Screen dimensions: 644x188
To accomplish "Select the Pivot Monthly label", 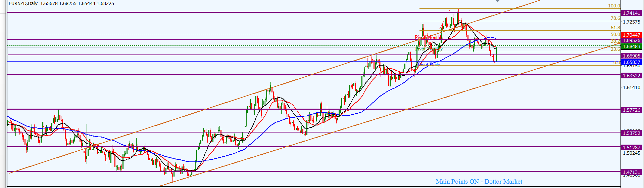I will click(428, 37).
